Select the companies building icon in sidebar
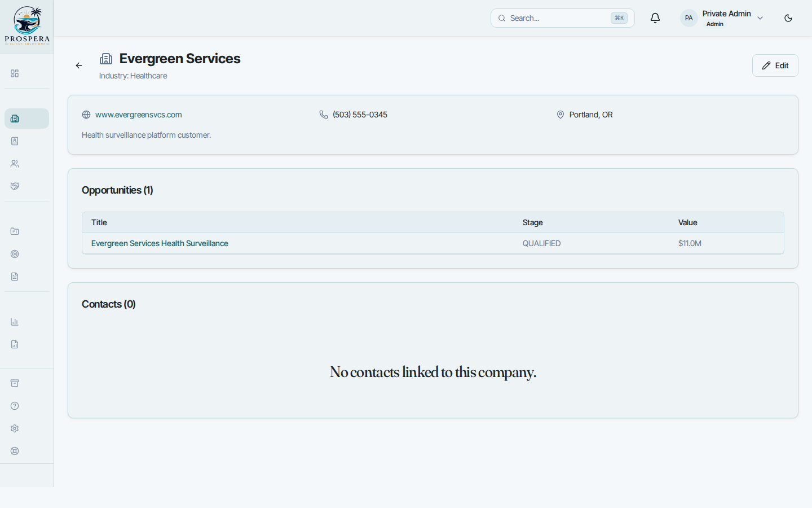 [x=15, y=119]
